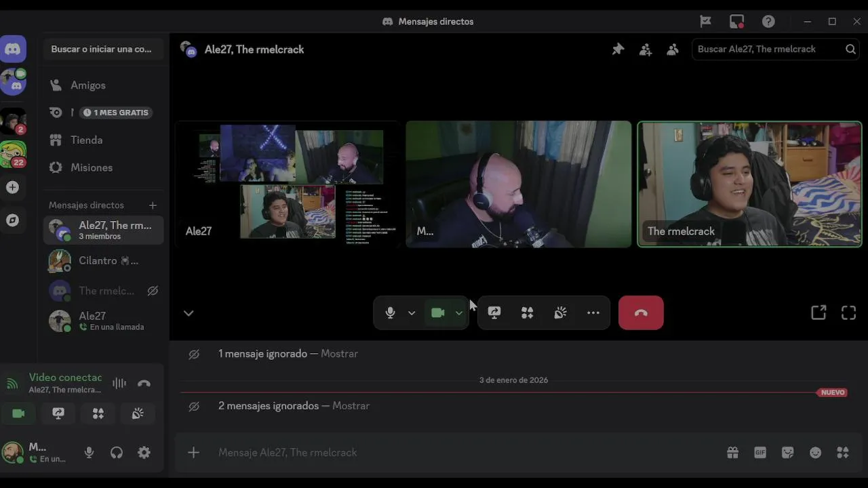The height and width of the screenshot is (488, 868).
Task: Focus Ale27 screen share tile
Action: click(x=288, y=184)
